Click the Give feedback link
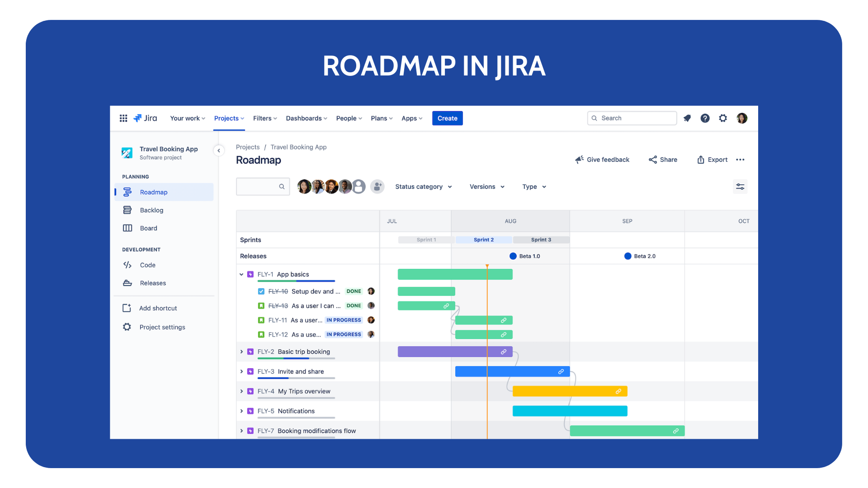Image resolution: width=868 pixels, height=488 pixels. [602, 160]
